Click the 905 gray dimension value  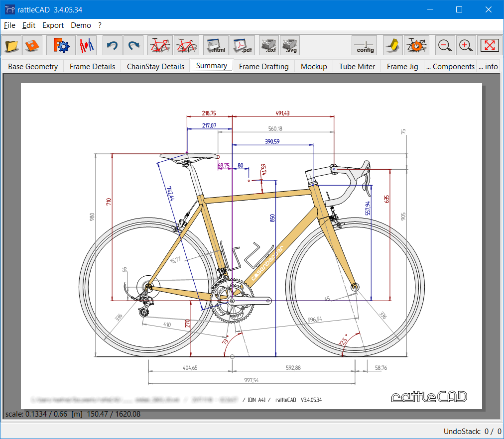click(403, 216)
